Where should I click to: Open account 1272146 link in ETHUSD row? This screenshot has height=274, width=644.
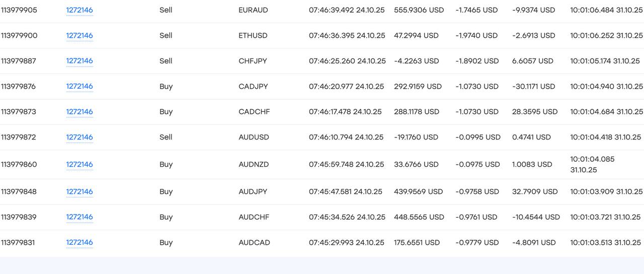tap(79, 36)
